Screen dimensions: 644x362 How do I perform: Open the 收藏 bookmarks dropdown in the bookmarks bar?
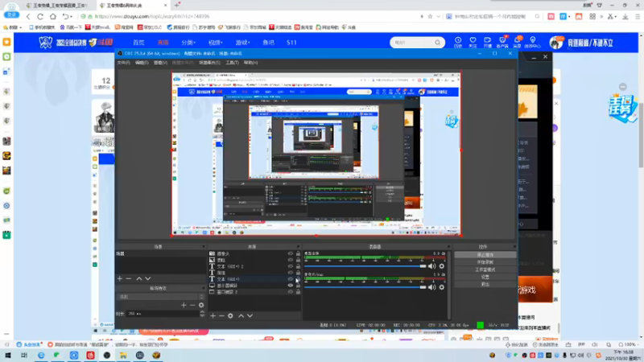tap(12, 27)
